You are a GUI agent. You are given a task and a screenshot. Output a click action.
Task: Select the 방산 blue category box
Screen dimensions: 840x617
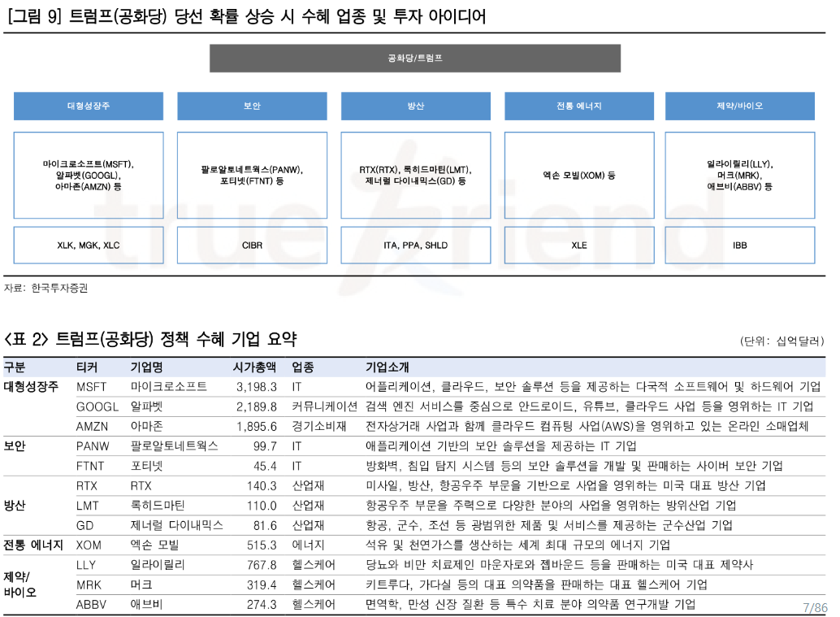pyautogui.click(x=416, y=106)
